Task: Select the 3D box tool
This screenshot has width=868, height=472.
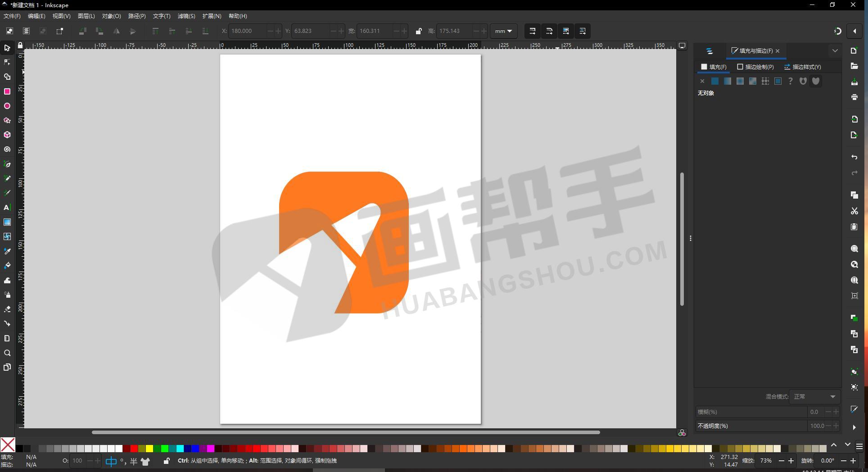Action: [7, 135]
